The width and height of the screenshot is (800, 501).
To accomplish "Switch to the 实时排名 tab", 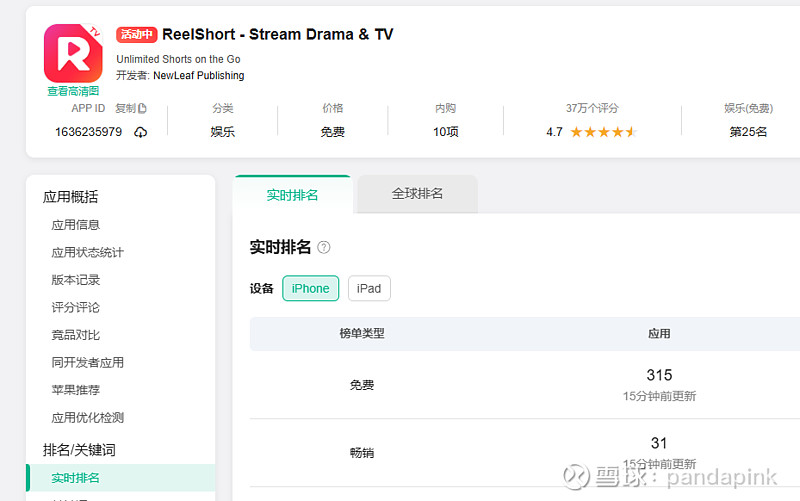I will click(292, 195).
